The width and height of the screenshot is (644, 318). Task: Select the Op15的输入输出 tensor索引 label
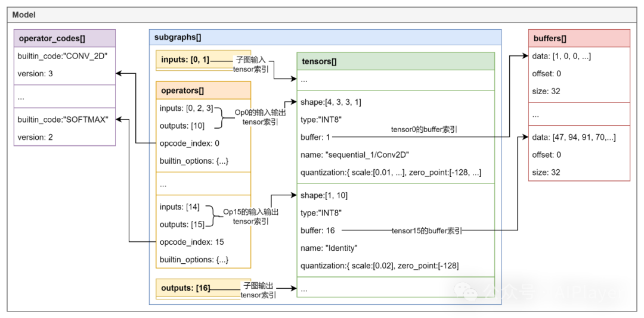click(x=251, y=217)
